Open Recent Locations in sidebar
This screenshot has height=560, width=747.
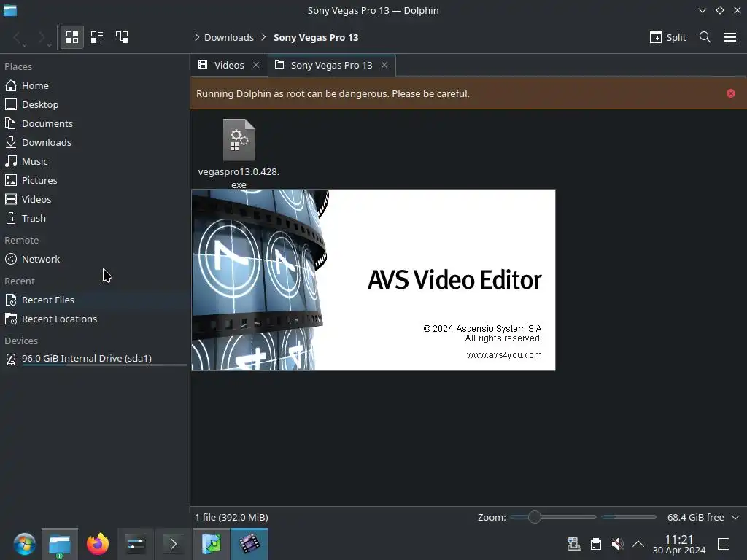click(x=95, y=319)
